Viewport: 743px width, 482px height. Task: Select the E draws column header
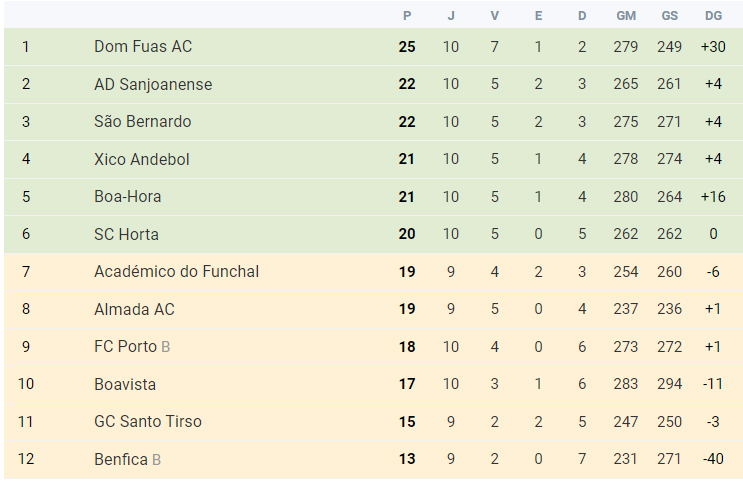pos(538,16)
